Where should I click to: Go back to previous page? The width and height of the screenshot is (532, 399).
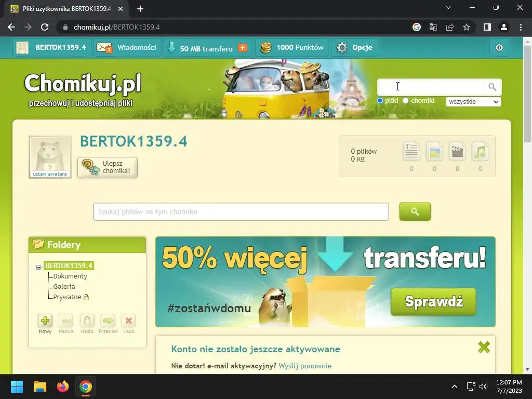pos(11,27)
